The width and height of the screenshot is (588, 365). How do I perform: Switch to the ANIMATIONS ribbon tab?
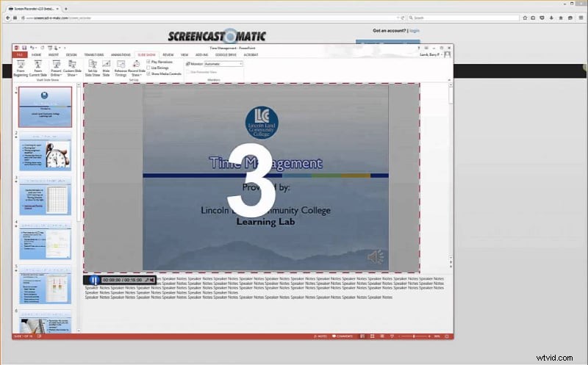121,54
